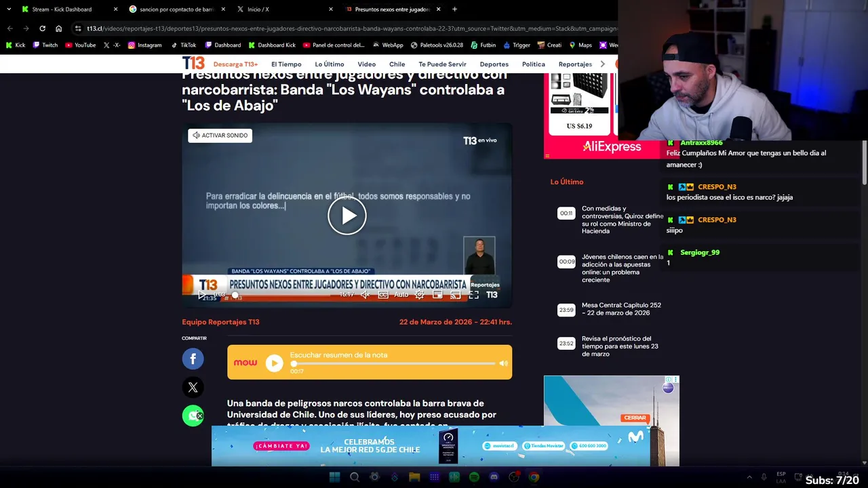Expand more sections with the right chevron

603,64
